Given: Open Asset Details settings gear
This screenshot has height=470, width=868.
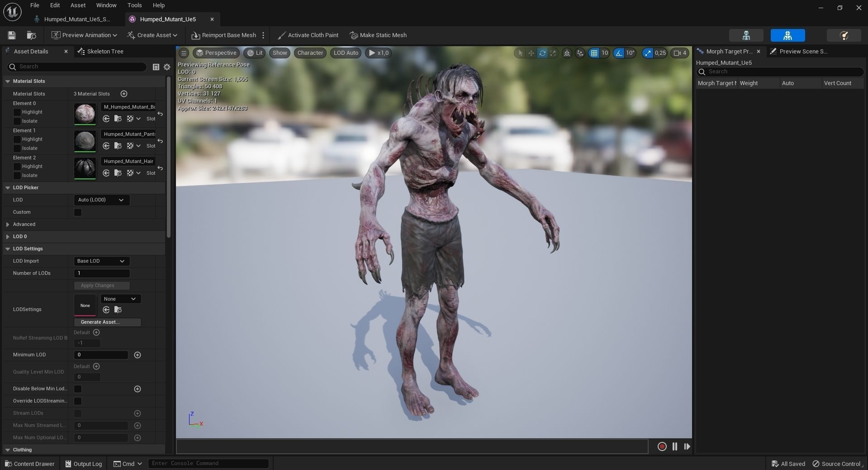Looking at the screenshot, I should tap(167, 67).
